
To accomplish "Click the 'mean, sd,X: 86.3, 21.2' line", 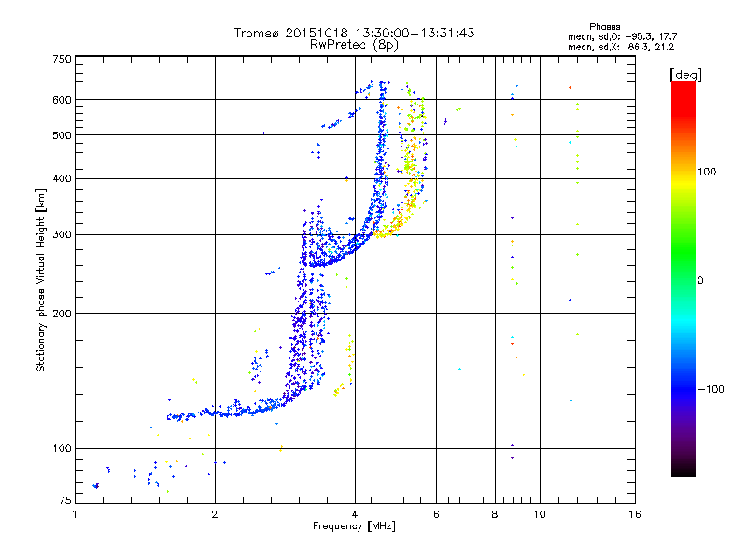I will pos(621,48).
